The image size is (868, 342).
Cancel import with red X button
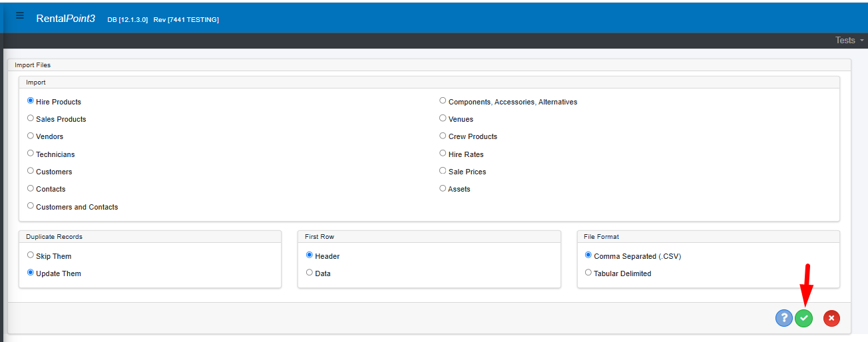831,318
